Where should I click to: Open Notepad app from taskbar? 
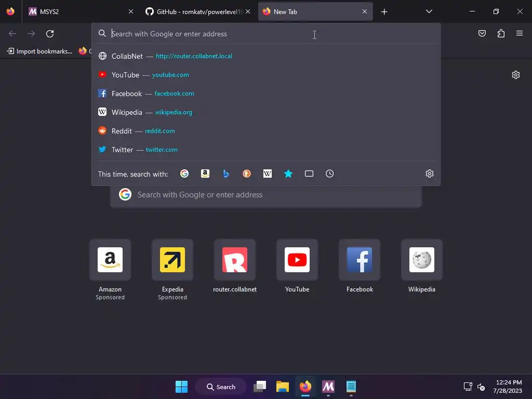pos(351,387)
